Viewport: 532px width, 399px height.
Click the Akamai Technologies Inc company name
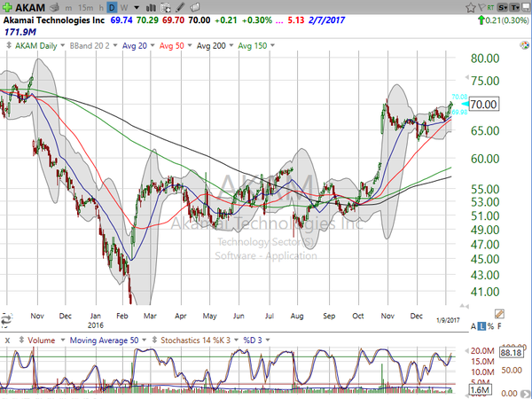[x=54, y=20]
